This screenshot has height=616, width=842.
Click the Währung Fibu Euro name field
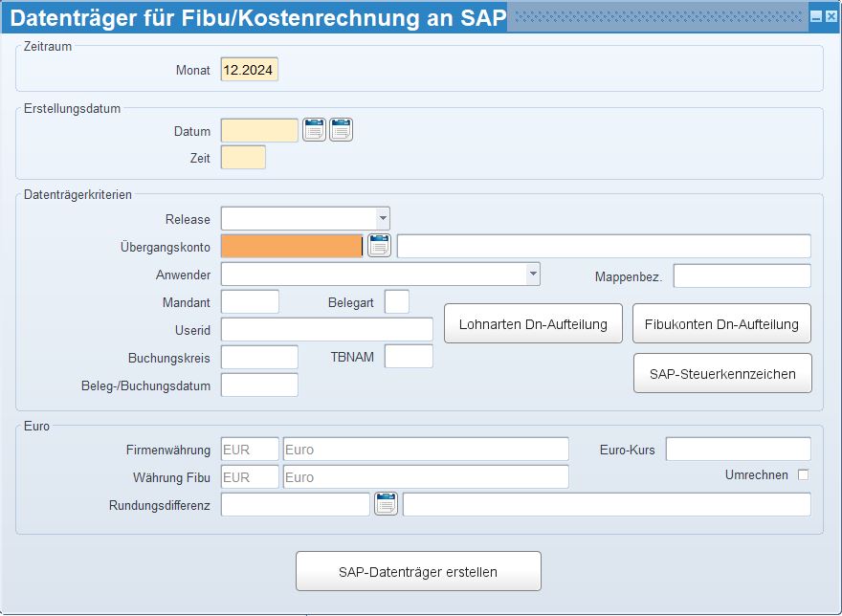[x=426, y=477]
